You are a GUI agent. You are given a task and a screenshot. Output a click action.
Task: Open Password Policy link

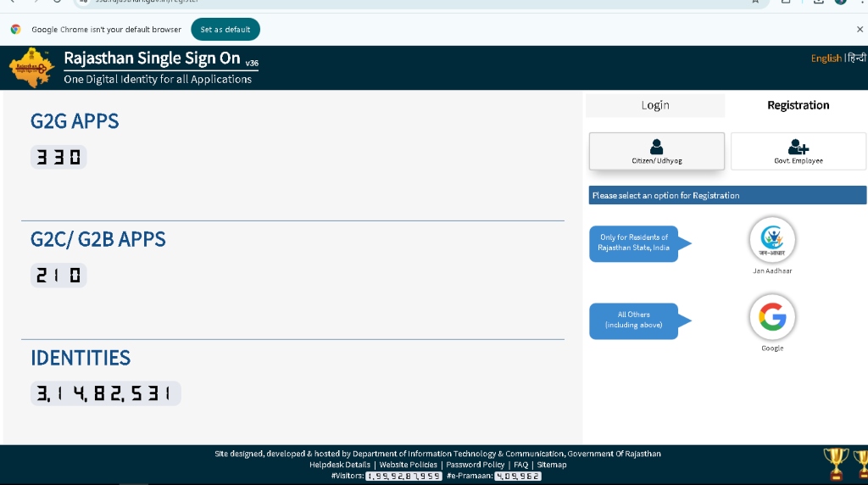click(475, 465)
